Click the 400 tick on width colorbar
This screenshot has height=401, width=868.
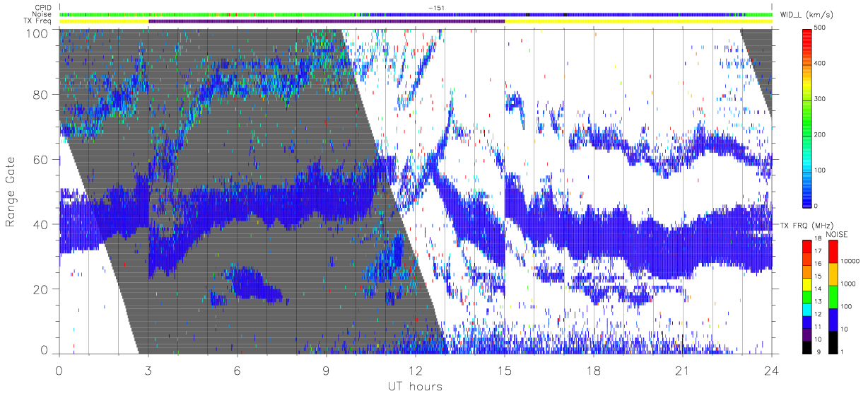coord(821,64)
